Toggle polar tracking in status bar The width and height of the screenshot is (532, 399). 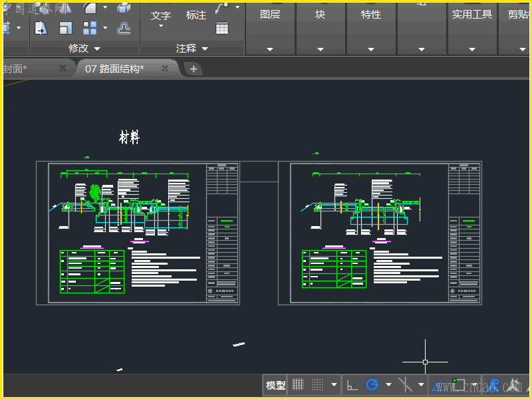[x=372, y=384]
